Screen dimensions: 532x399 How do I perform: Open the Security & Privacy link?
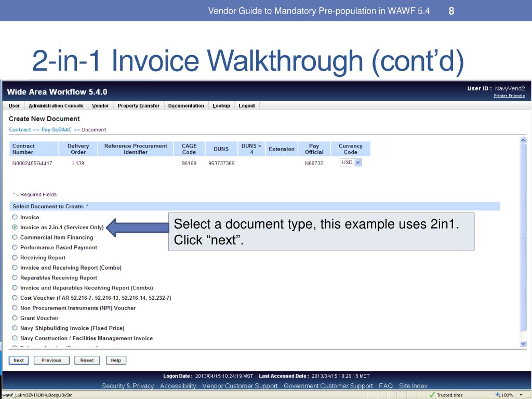tap(128, 386)
